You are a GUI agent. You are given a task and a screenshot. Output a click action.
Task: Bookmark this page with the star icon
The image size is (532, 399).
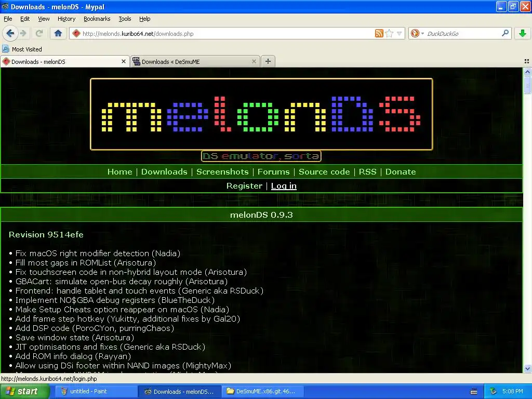pyautogui.click(x=389, y=33)
